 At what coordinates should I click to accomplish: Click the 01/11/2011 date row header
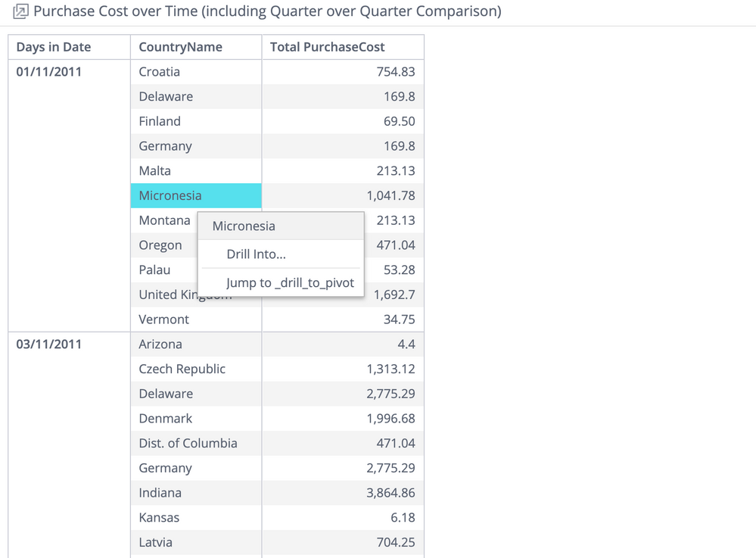[49, 72]
